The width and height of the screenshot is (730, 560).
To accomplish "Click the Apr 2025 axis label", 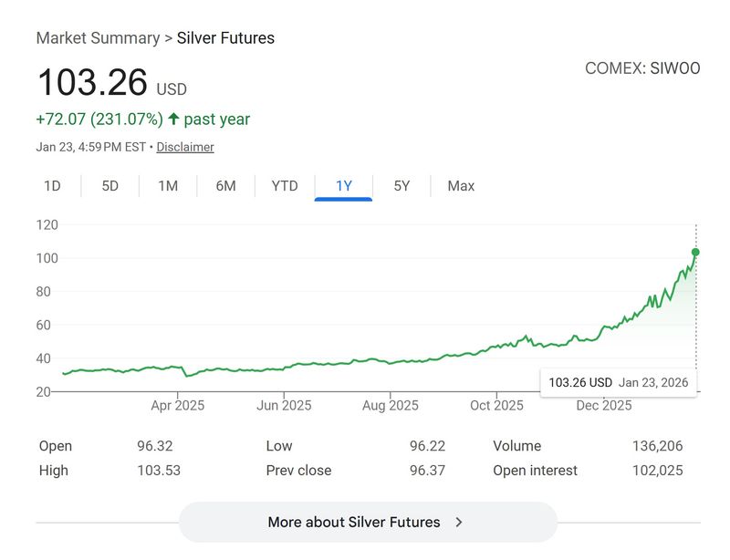I will pyautogui.click(x=177, y=405).
